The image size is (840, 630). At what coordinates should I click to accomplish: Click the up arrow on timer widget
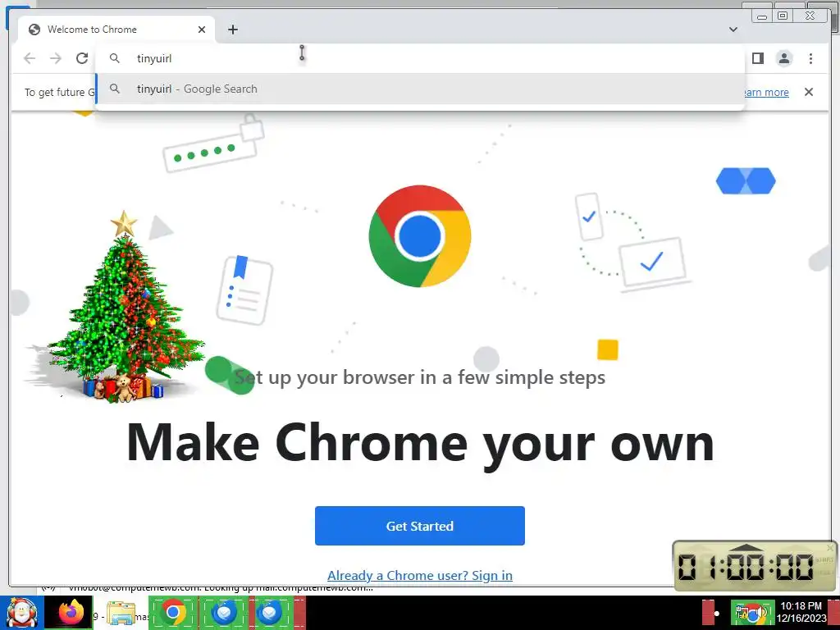[x=746, y=547]
